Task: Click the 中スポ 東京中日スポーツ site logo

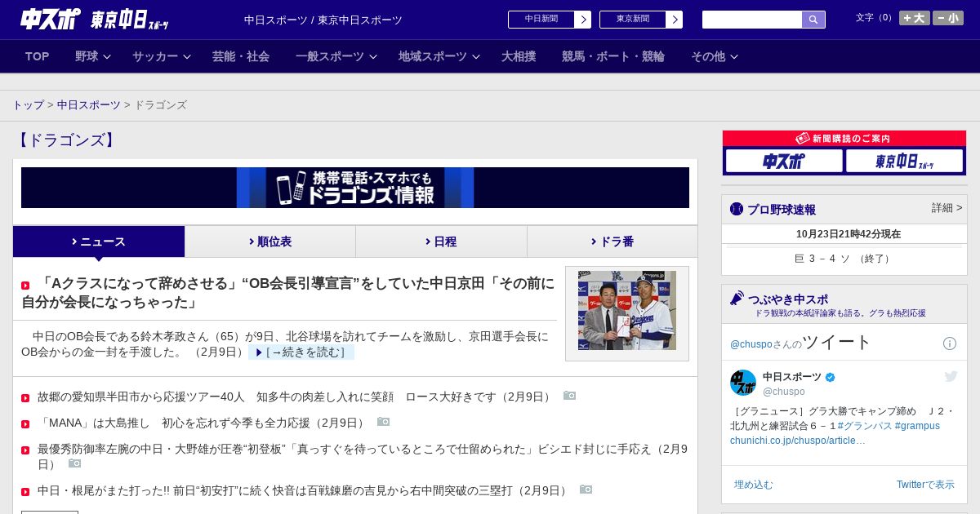Action: pyautogui.click(x=95, y=20)
